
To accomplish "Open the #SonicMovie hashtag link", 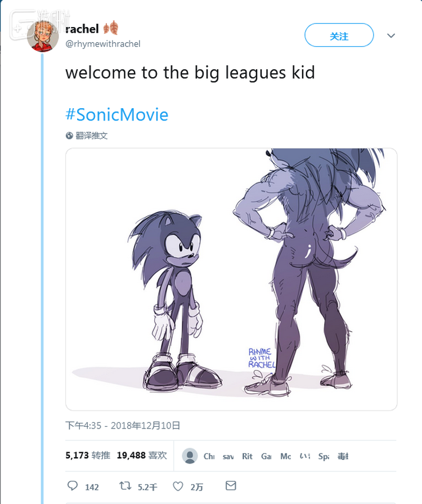I will click(117, 115).
